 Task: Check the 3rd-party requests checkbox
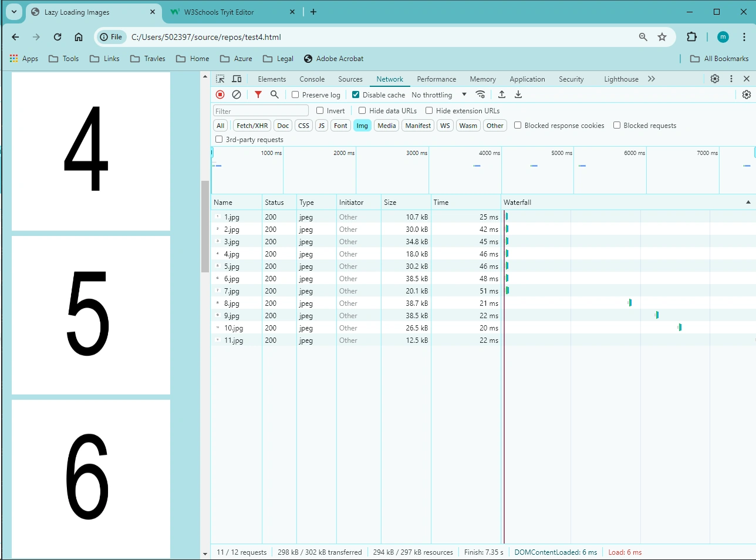(219, 139)
